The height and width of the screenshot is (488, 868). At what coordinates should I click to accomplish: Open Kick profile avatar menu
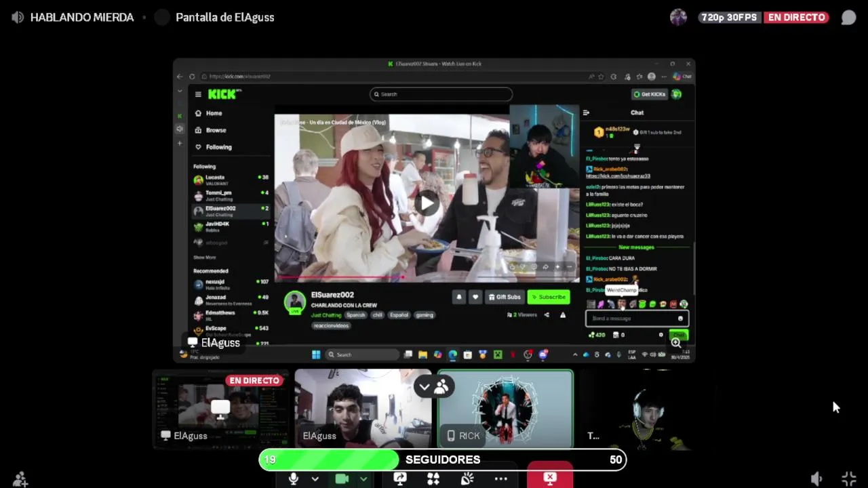[677, 94]
